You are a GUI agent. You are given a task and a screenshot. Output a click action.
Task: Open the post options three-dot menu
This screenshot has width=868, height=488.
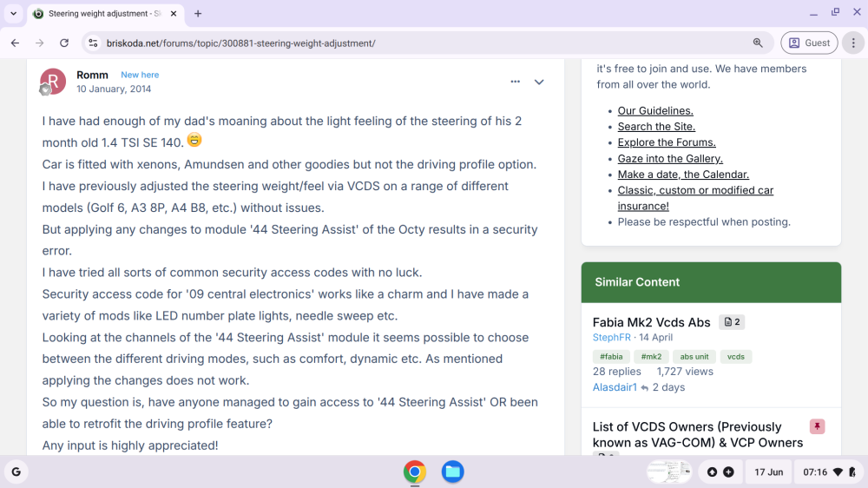pyautogui.click(x=516, y=82)
